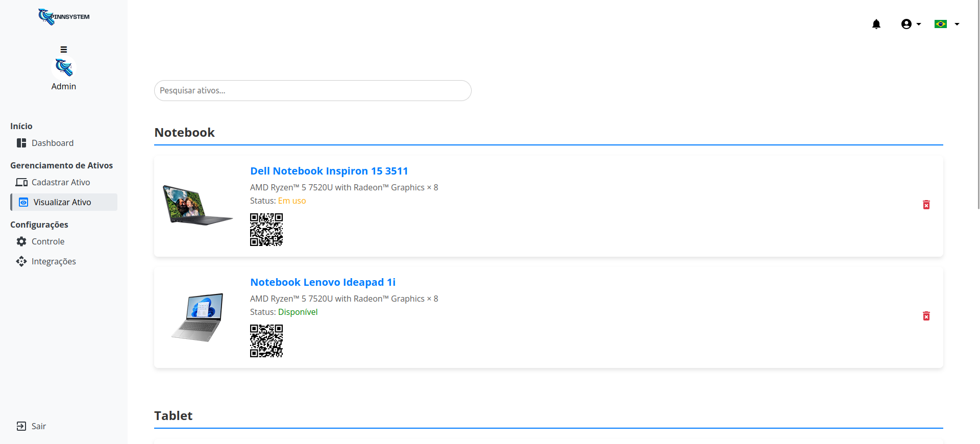980x444 pixels.
Task: Select Visualizar Ativo in the sidebar
Action: coord(64,202)
